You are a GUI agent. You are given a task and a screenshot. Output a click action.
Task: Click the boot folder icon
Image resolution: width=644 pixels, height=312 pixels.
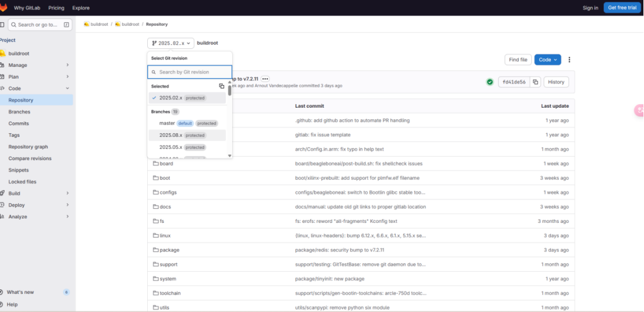click(156, 178)
